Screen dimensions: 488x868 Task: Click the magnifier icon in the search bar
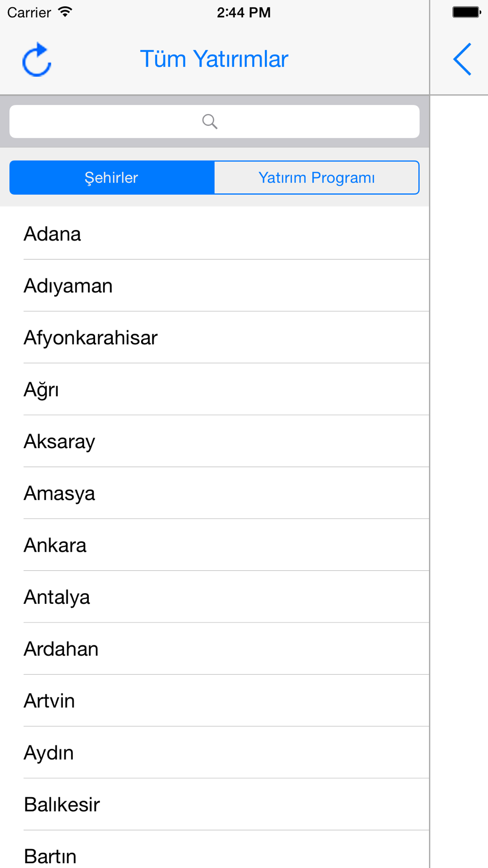point(210,121)
